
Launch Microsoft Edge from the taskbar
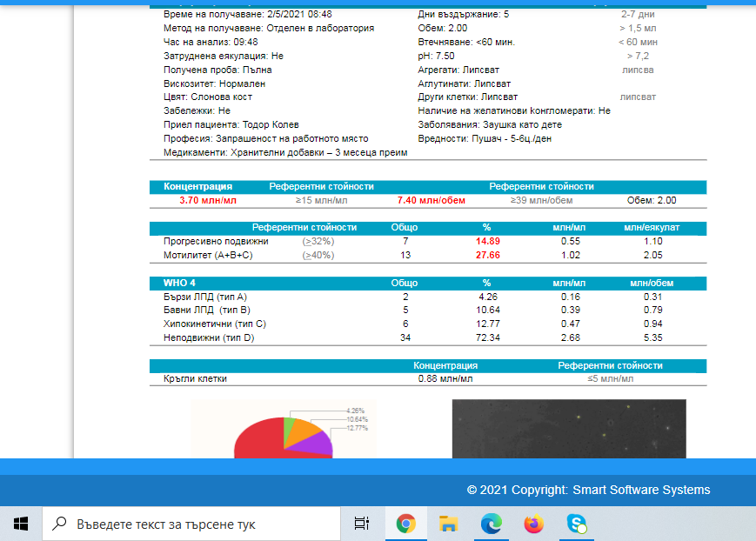tap(491, 524)
